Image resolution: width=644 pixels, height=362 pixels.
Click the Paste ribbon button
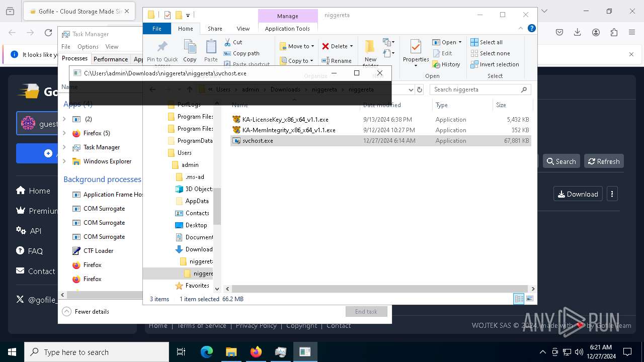211,51
